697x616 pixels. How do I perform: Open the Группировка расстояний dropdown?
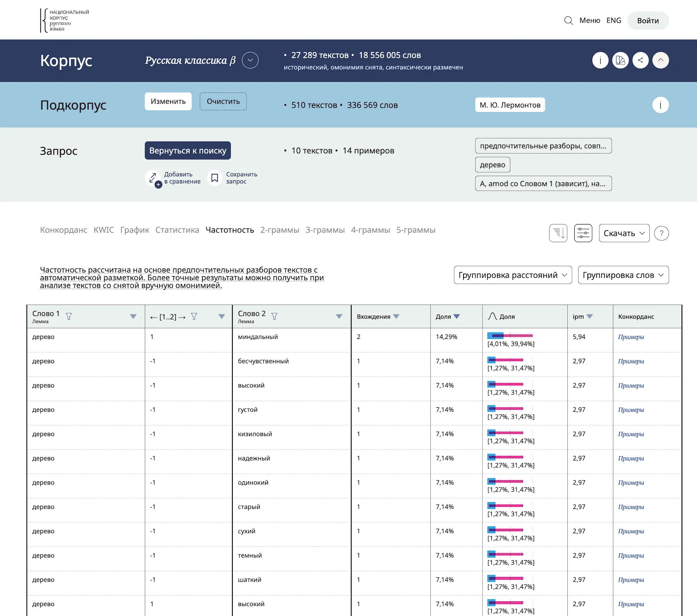[513, 275]
